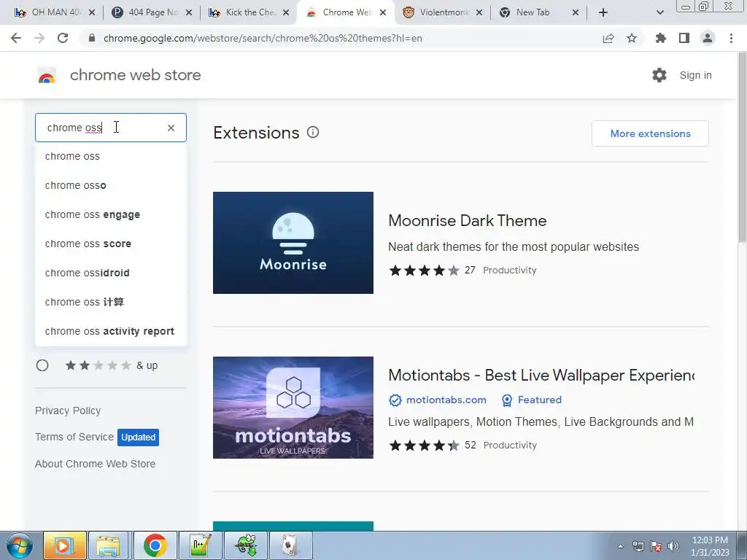Close the New Tab tab
This screenshot has height=560, width=747.
pyautogui.click(x=576, y=12)
